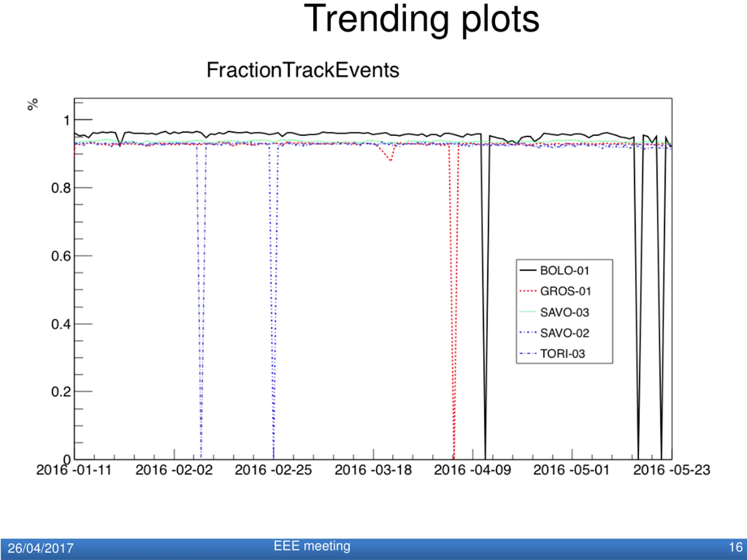Select GROS-01 legend entry
The height and width of the screenshot is (560, 747).
[x=555, y=291]
